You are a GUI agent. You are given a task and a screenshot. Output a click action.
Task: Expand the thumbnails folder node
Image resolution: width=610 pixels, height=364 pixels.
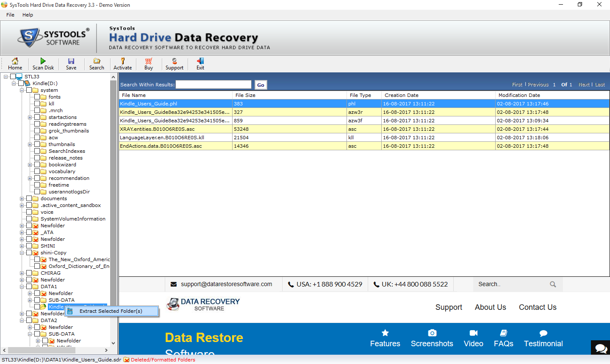[x=30, y=144]
